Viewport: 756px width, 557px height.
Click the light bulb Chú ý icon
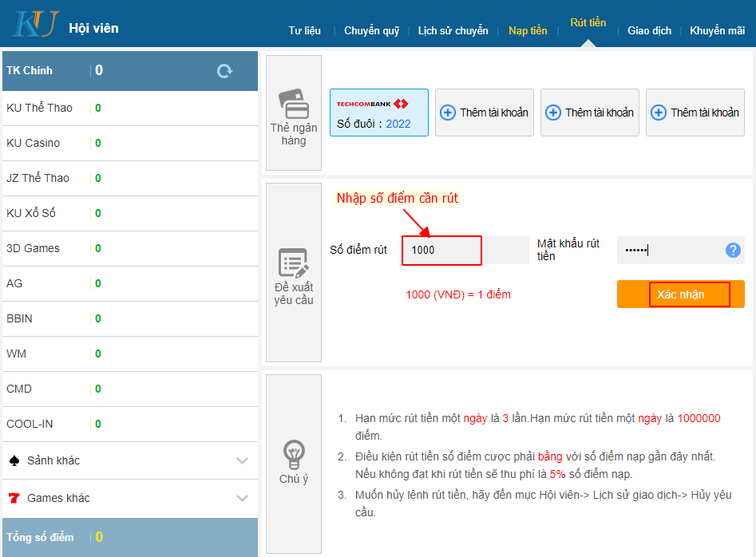[x=293, y=455]
